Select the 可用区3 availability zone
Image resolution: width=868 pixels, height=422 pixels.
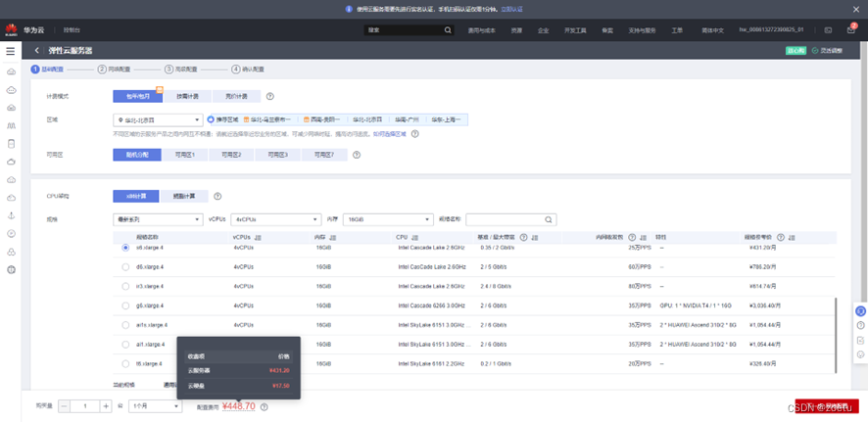click(278, 155)
